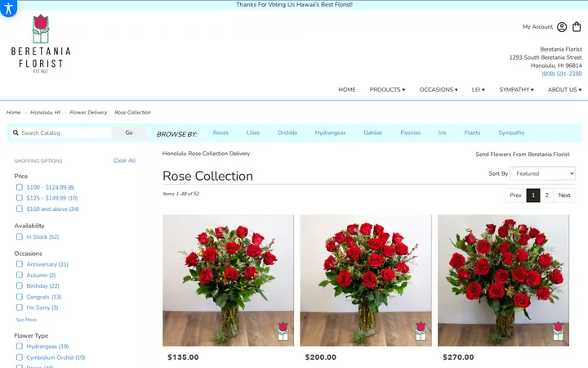
Task: Expand the PRODUCTS menu
Action: 387,90
